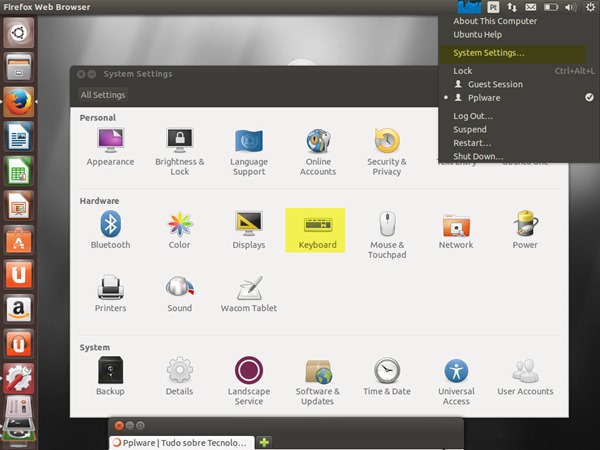Launch Firefox from the launcher
The width and height of the screenshot is (600, 450).
18,101
